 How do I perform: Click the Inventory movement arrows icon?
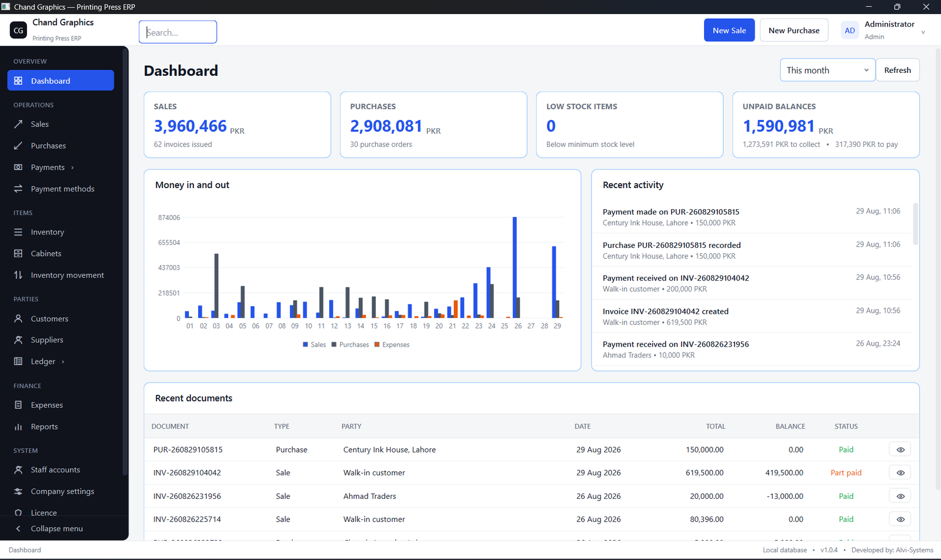pyautogui.click(x=18, y=275)
